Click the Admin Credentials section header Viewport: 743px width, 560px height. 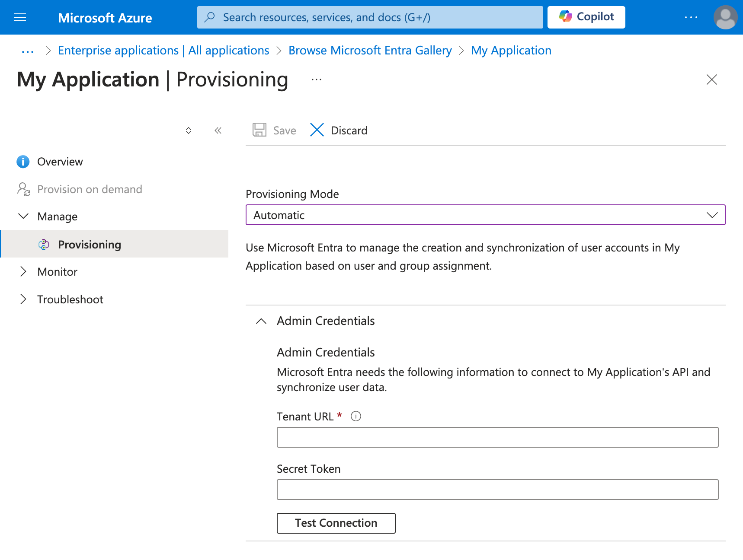pyautogui.click(x=326, y=321)
